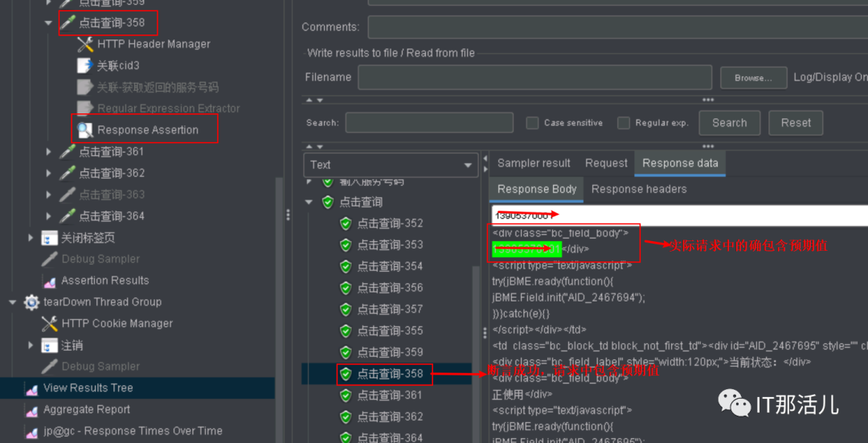Open HTTP Header Manager wrench icon
868x443 pixels.
[84, 44]
